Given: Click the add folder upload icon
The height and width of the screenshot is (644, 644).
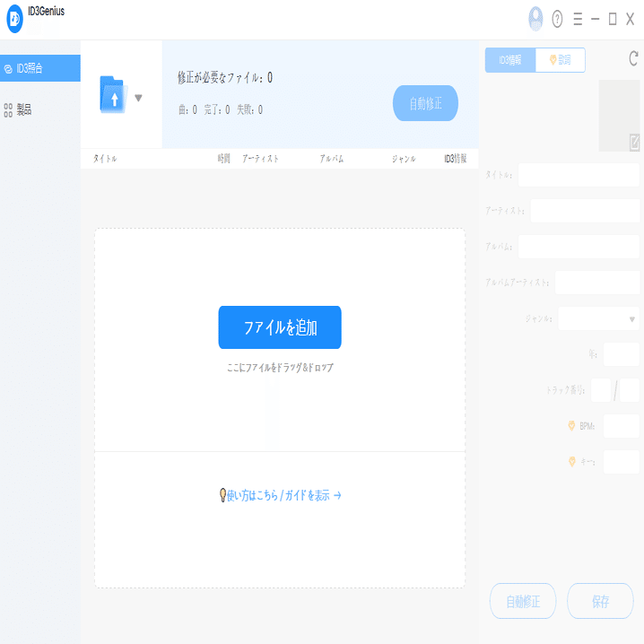Looking at the screenshot, I should point(113,94).
